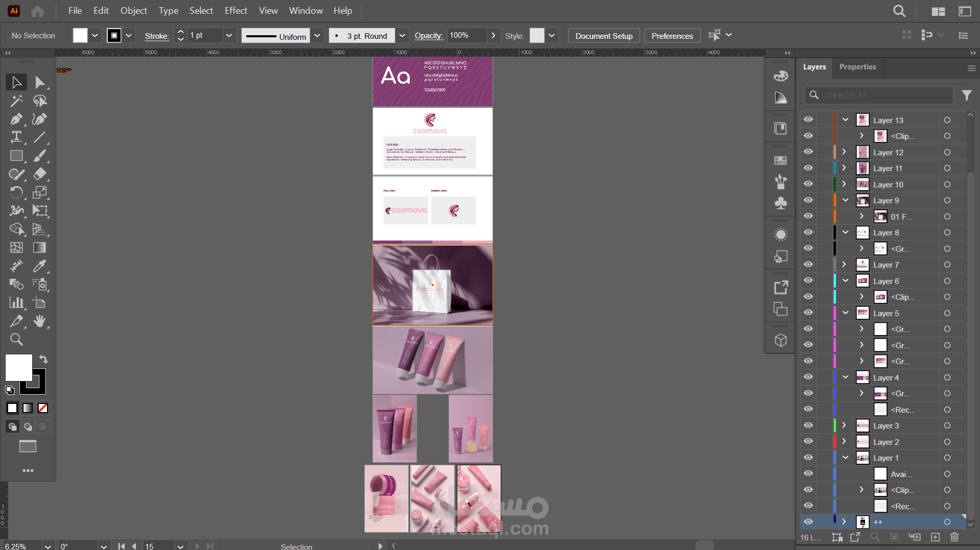Expand Layer 7 contents
Screen dimensions: 980x550
click(x=844, y=265)
